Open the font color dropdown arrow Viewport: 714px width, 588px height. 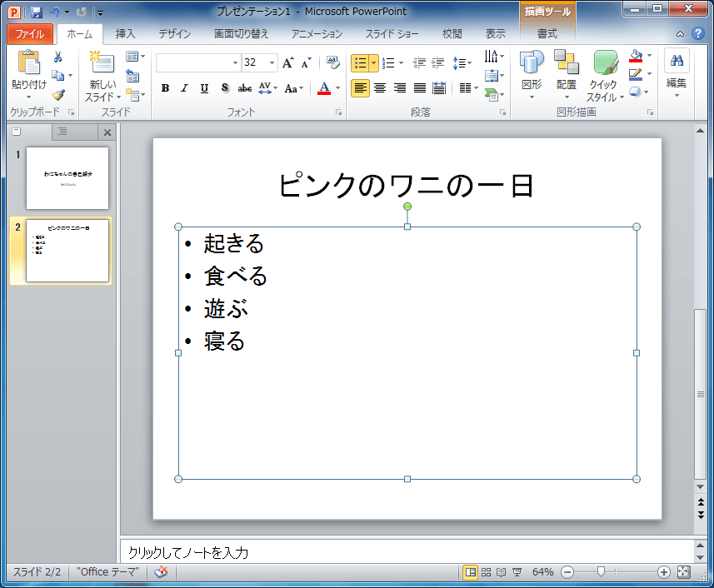338,88
